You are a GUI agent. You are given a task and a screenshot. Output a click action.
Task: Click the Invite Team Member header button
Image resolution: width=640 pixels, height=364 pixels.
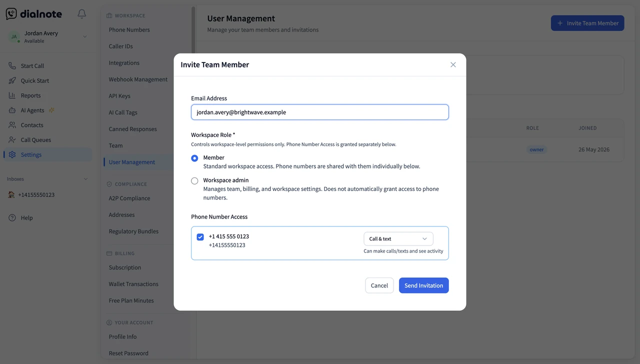click(587, 23)
